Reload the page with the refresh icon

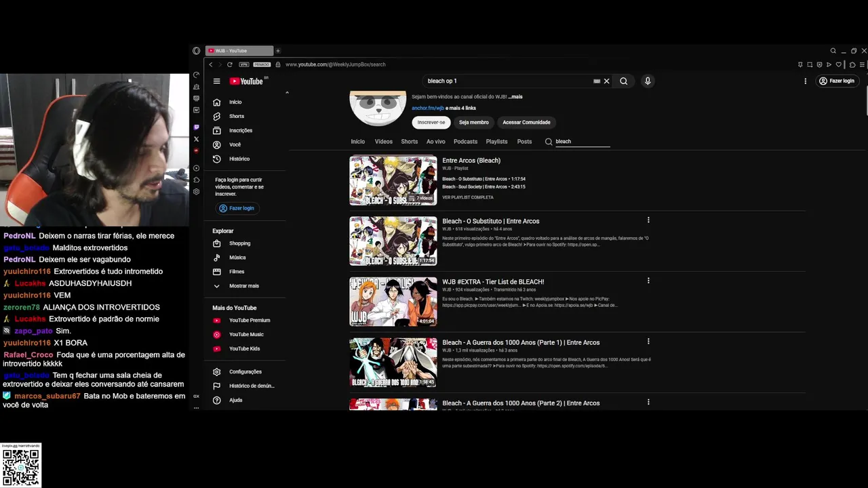pos(230,64)
